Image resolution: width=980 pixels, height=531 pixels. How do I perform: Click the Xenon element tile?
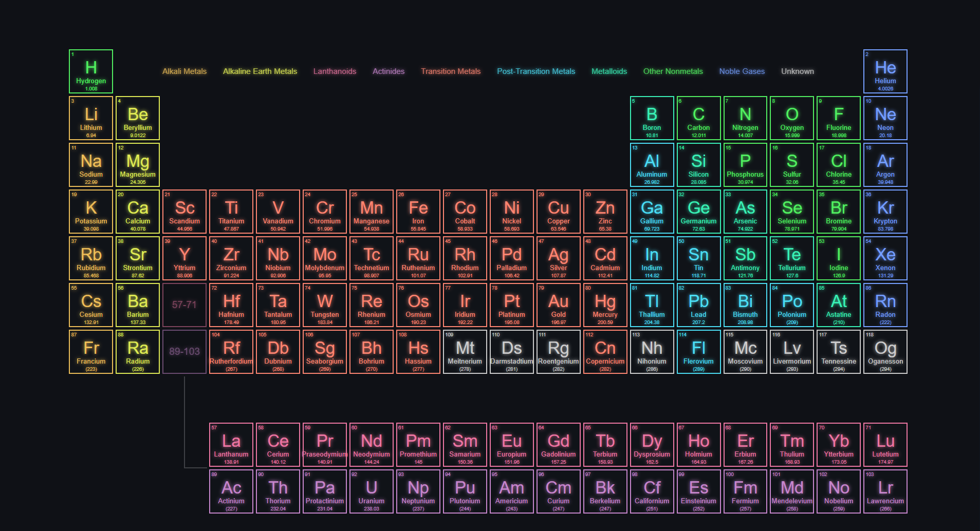pyautogui.click(x=885, y=258)
